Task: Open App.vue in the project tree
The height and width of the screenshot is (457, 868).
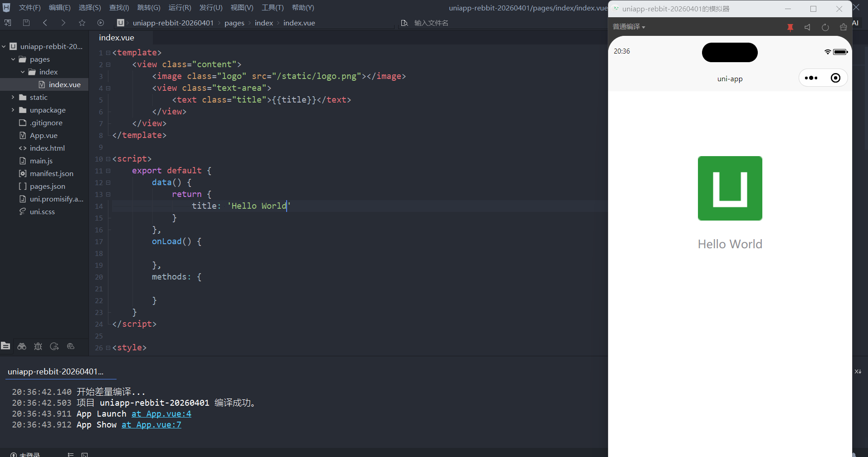Action: (x=44, y=135)
